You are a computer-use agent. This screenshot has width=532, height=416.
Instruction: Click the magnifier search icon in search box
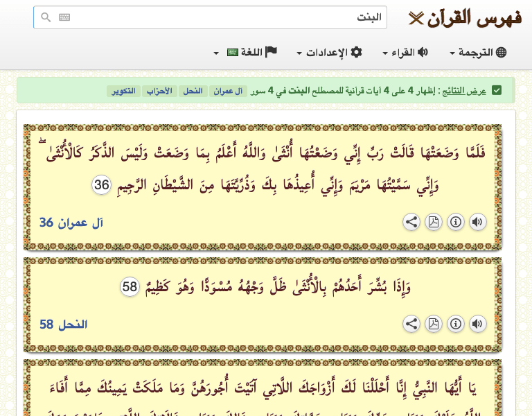coord(46,17)
